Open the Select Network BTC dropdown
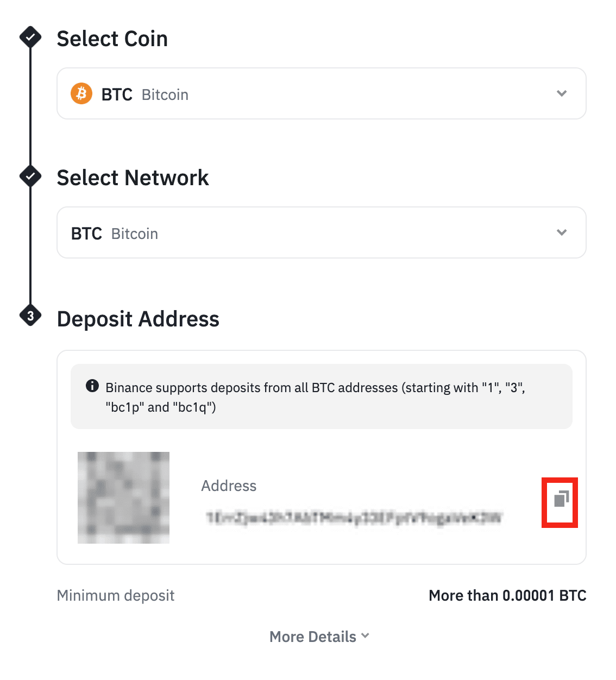The image size is (616, 680). point(321,232)
